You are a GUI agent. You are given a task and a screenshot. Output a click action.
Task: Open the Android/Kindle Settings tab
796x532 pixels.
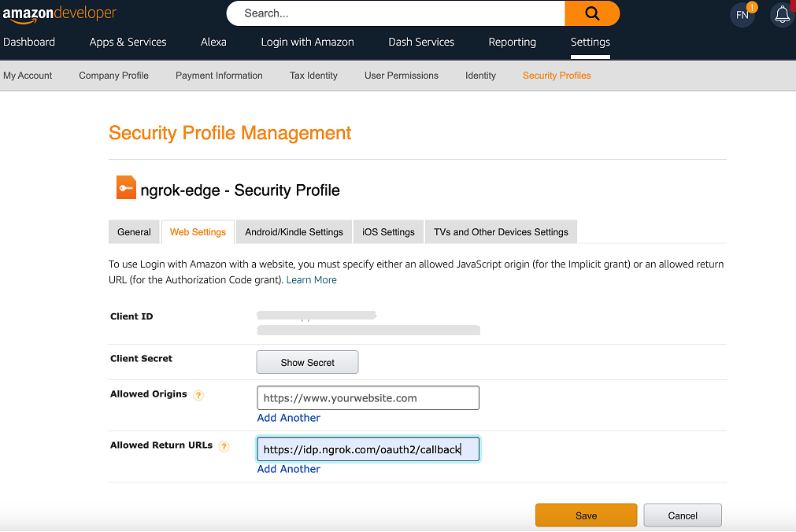click(x=294, y=232)
